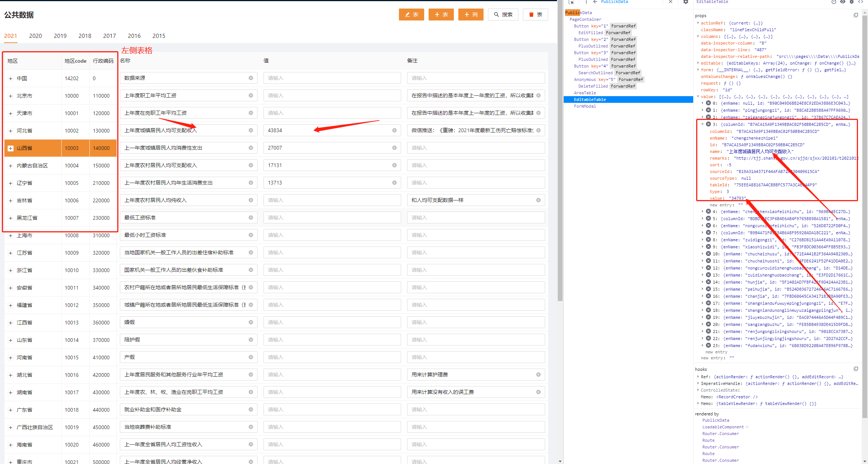868x464 pixels.
Task: Expand entry 4 in the value array
Action: 702,211
